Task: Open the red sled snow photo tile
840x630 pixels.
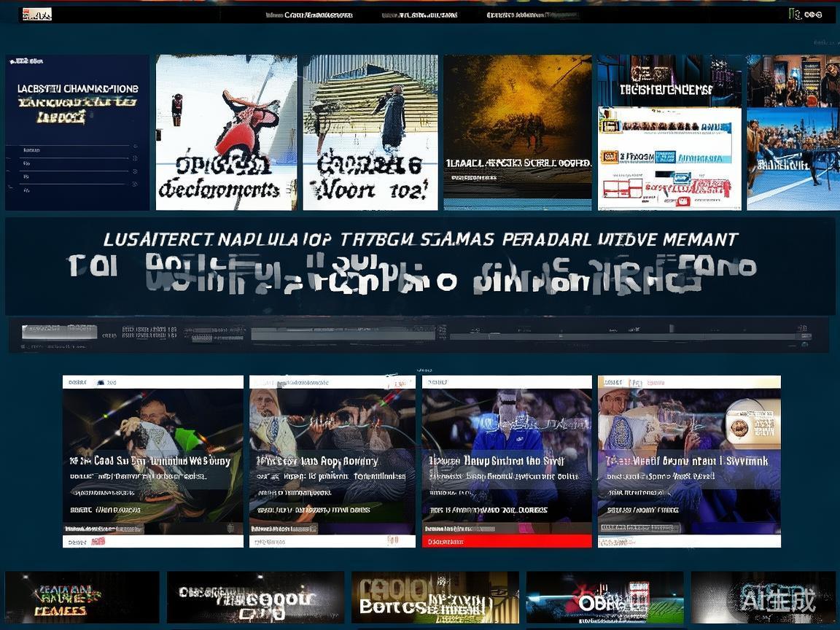Action: (226, 133)
